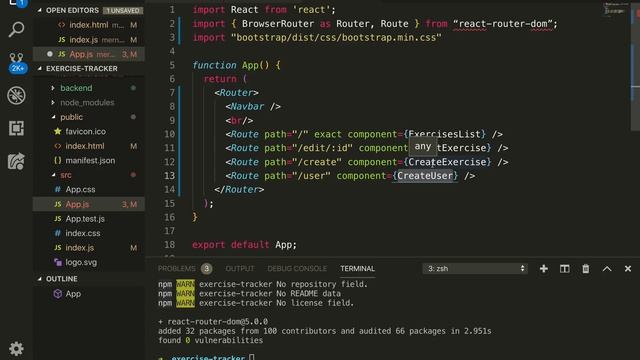Add a new terminal with plus icon

(x=544, y=269)
